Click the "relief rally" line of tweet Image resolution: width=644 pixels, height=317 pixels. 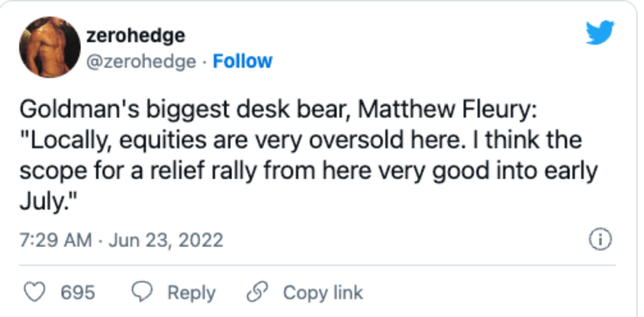pyautogui.click(x=308, y=172)
